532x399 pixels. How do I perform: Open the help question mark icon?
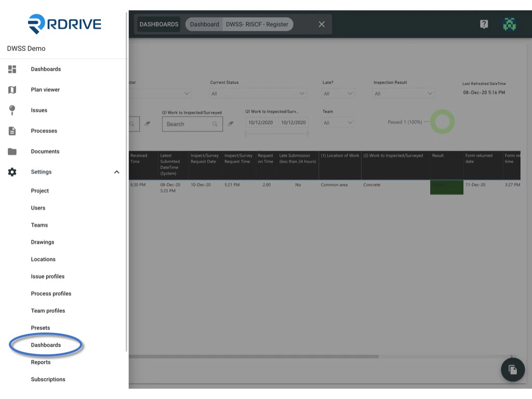[x=484, y=24]
